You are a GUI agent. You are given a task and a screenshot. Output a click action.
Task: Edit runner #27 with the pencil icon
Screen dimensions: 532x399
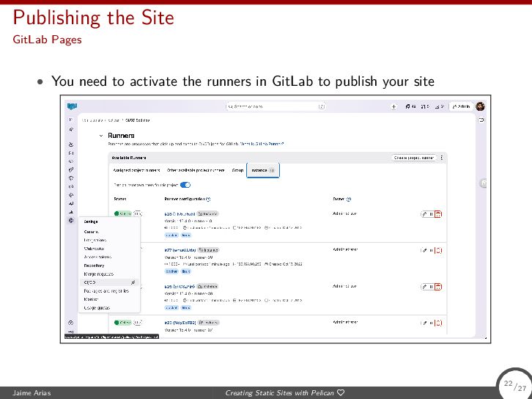pyautogui.click(x=424, y=251)
